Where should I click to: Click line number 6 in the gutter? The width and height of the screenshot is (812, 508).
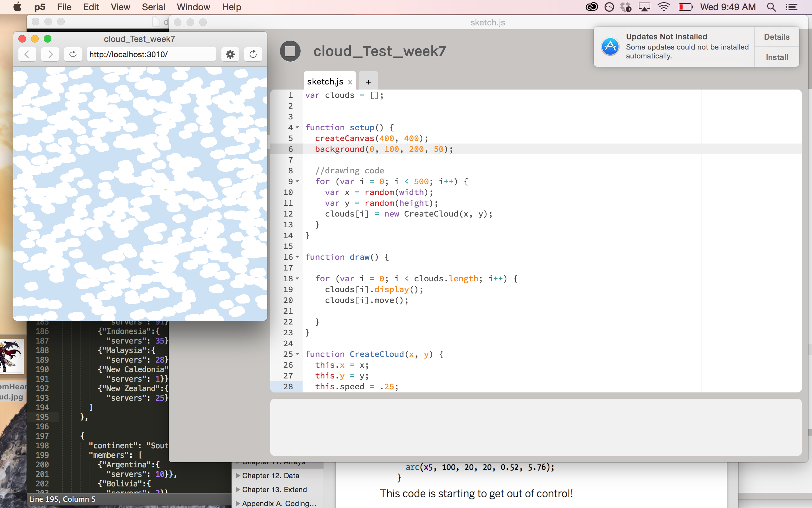coord(291,149)
